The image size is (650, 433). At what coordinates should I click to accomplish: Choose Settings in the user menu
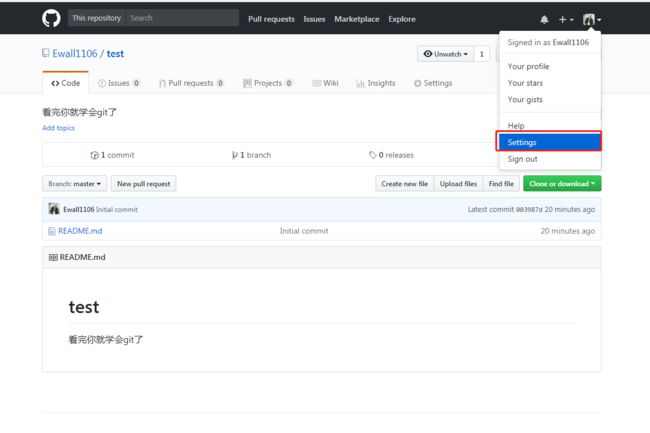tap(550, 142)
